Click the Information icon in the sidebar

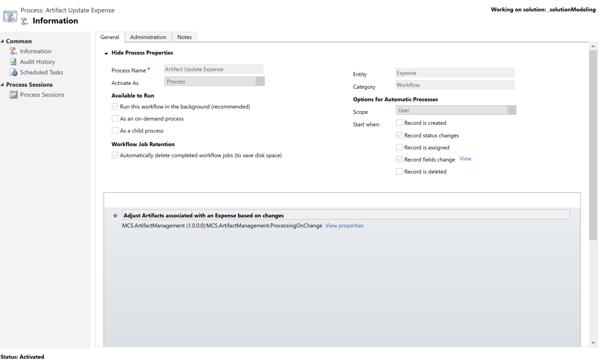[13, 51]
